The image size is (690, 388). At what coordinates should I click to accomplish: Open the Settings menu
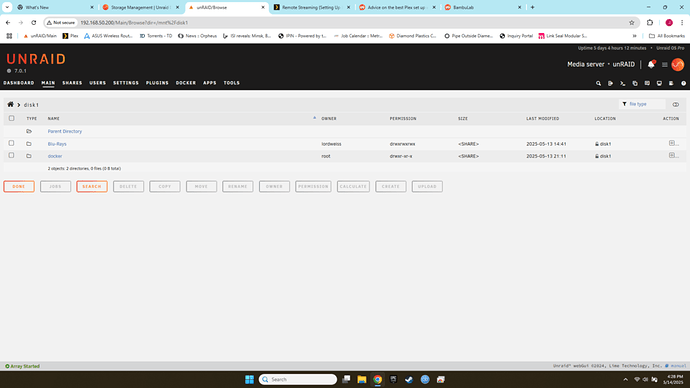pos(126,83)
